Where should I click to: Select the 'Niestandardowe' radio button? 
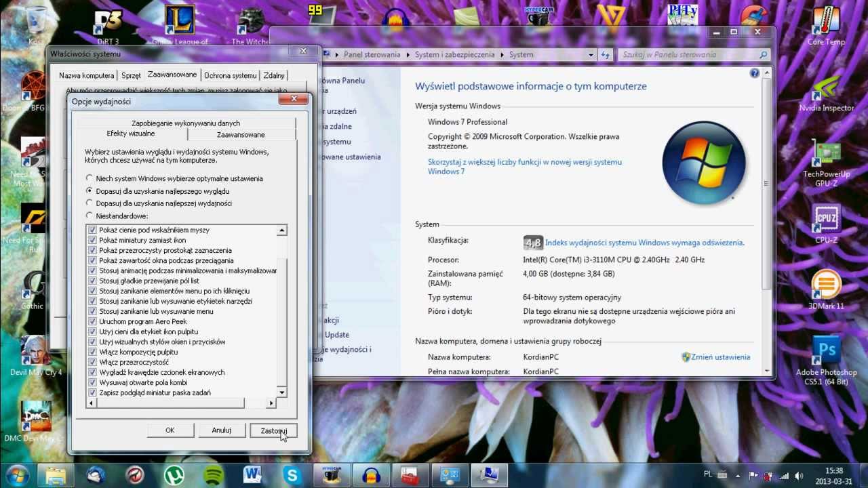point(90,216)
